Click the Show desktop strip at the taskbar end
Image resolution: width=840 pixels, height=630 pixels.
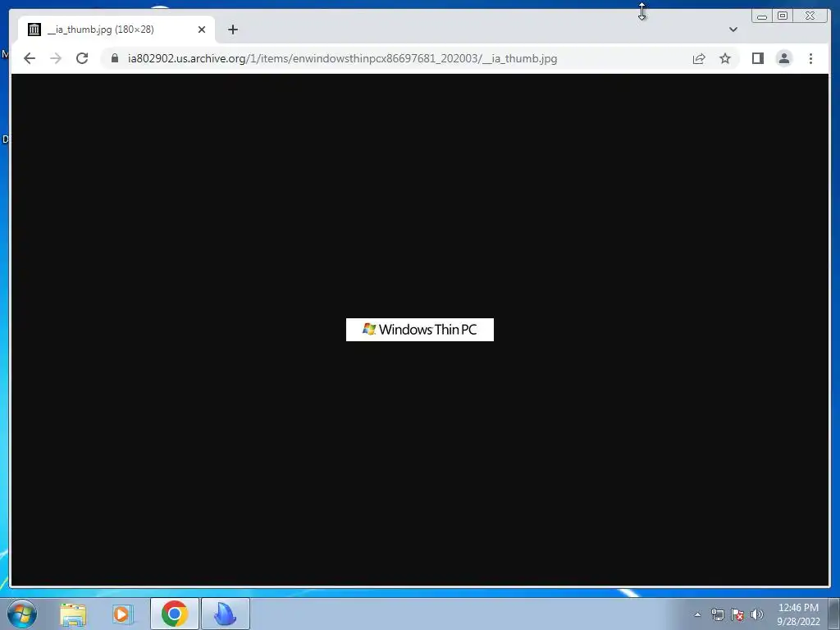[834, 614]
